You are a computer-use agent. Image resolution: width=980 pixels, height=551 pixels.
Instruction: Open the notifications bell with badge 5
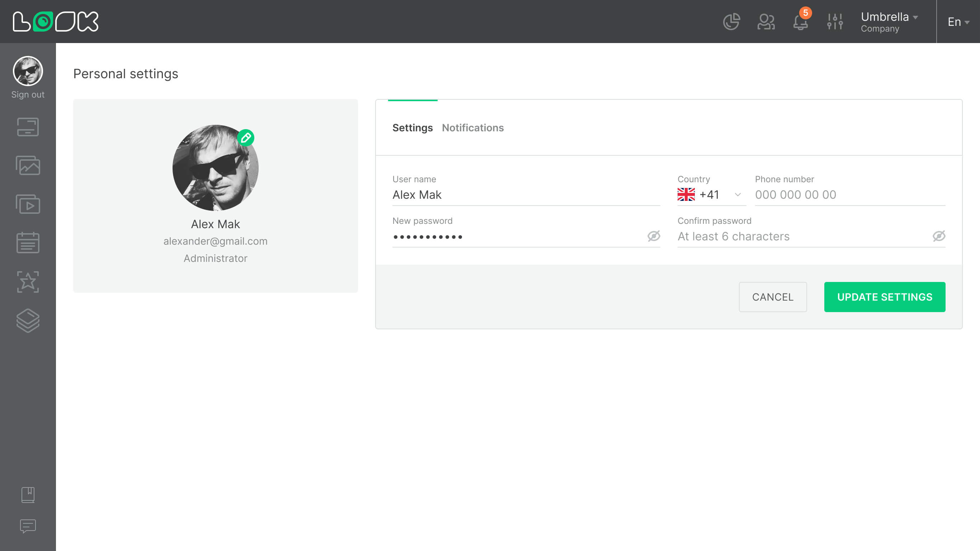tap(800, 22)
